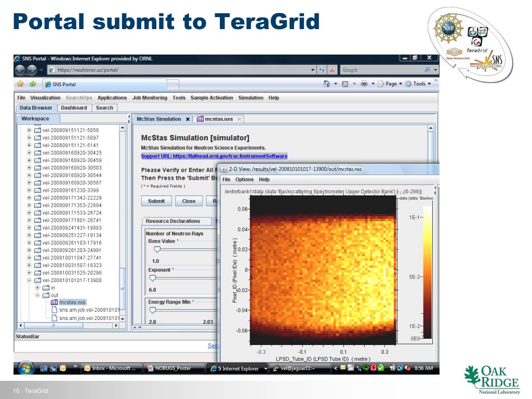Viewport: 532px width, 399px height.
Task: Click the folder icon beside vel-200809171342-22229
Action: pos(37,198)
